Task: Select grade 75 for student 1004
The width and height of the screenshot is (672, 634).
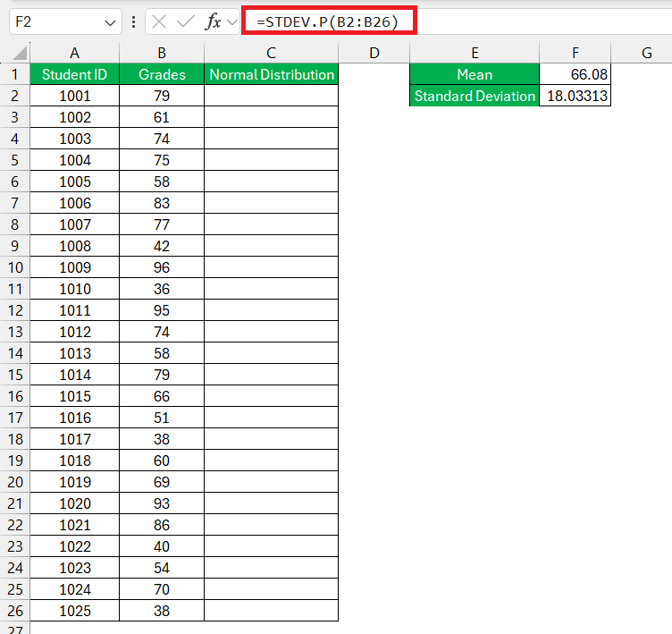Action: pyautogui.click(x=162, y=160)
